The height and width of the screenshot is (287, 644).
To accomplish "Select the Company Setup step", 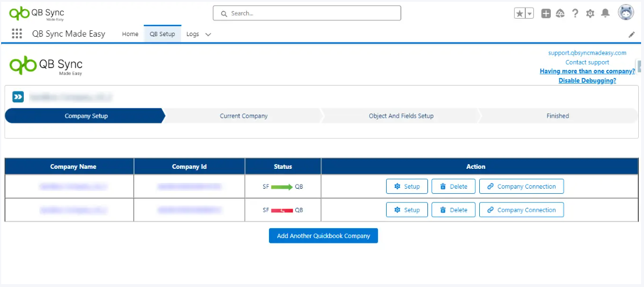I will (x=84, y=116).
